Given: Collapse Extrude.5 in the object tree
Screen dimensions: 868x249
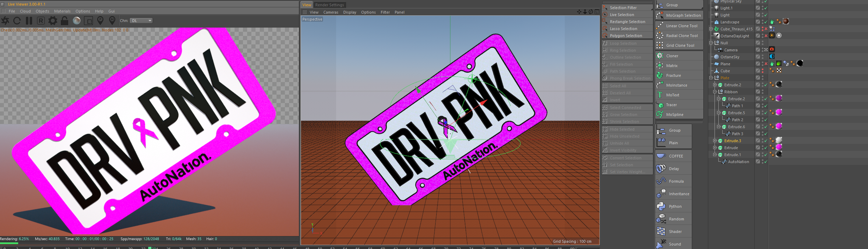Looking at the screenshot, I should coord(719,113).
